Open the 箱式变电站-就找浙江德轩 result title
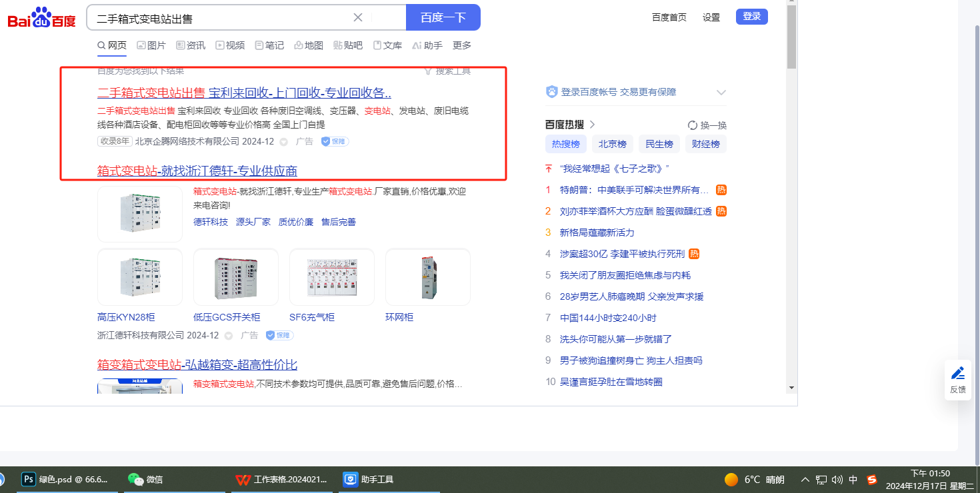 (197, 171)
